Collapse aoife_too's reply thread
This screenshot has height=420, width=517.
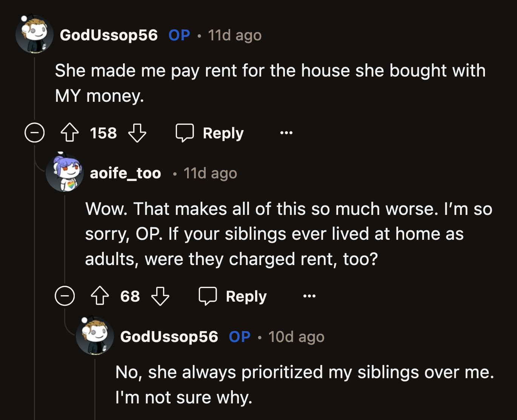65,296
